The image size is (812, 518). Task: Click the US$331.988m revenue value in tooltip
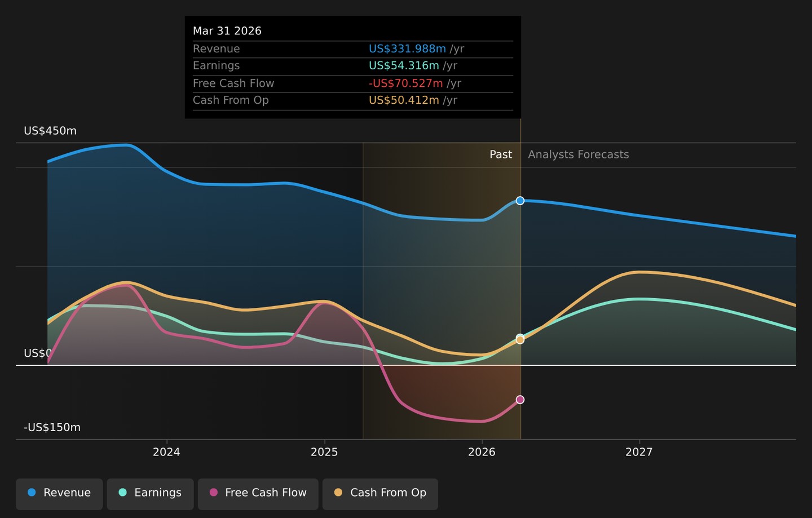coord(407,49)
